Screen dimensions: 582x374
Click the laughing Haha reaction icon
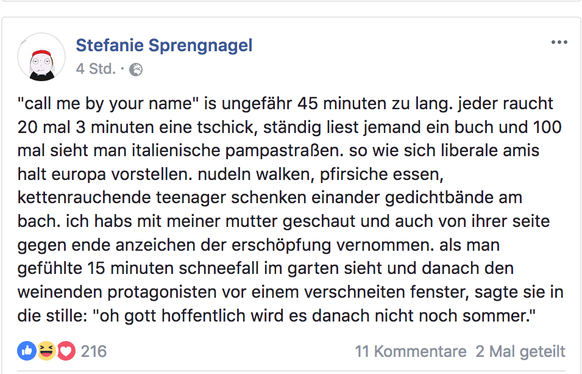tap(46, 351)
